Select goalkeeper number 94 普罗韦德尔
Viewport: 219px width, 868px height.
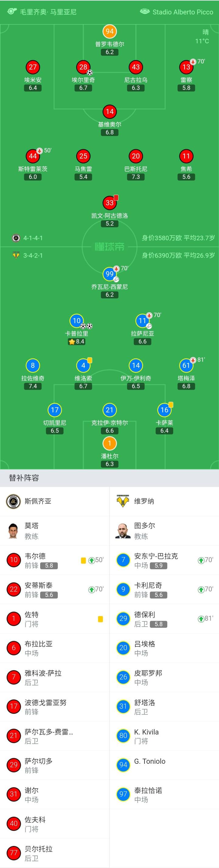(x=110, y=32)
